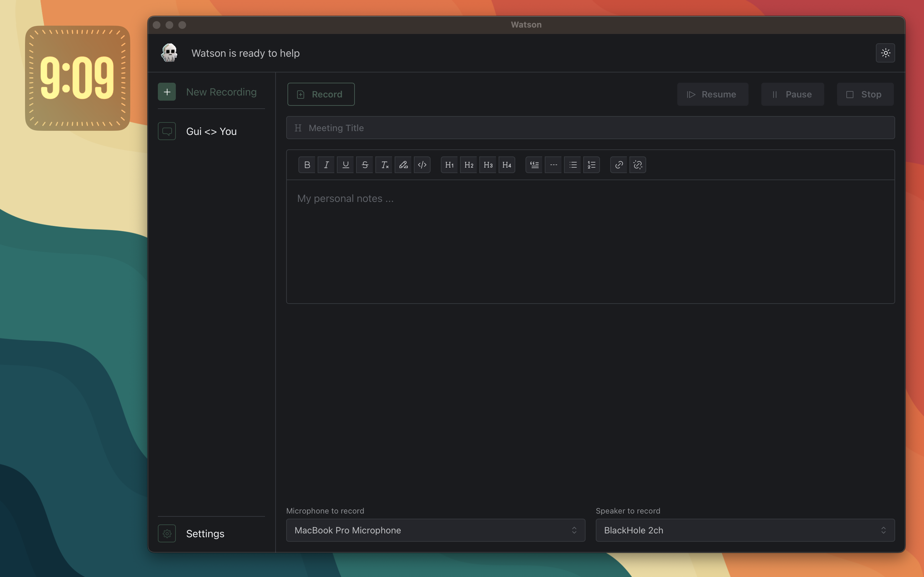Toggle numbered list formatting

(x=591, y=165)
